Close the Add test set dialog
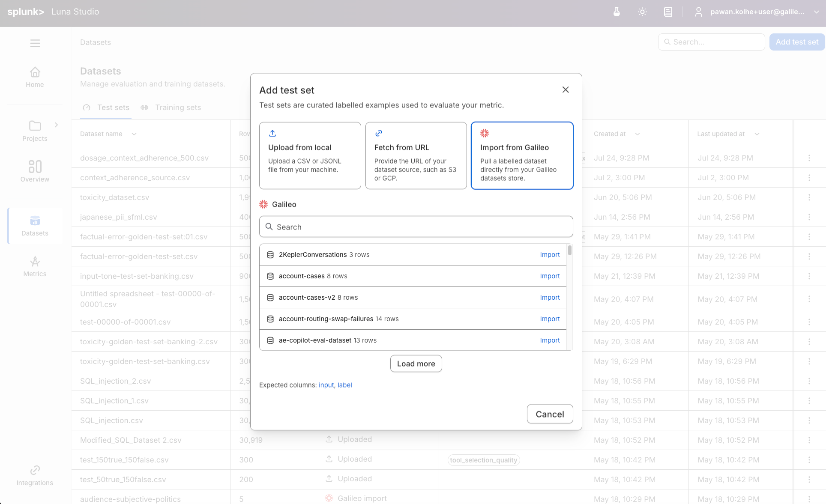This screenshot has width=826, height=504. [x=566, y=89]
